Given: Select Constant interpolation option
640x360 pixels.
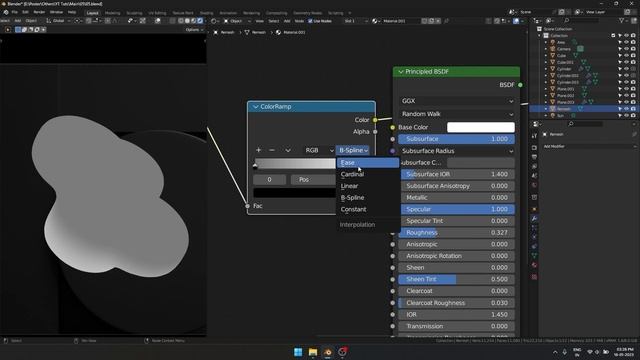Looking at the screenshot, I should [x=368, y=209].
